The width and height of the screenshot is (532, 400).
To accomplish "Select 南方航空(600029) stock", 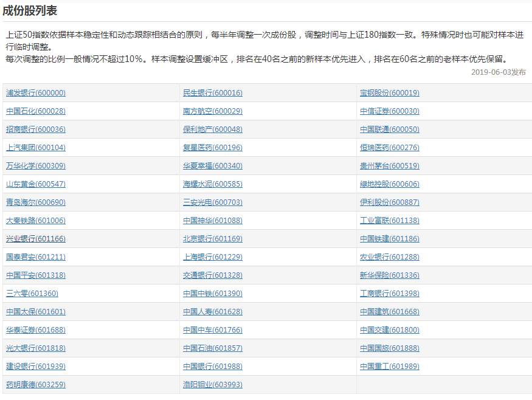I will point(213,111).
